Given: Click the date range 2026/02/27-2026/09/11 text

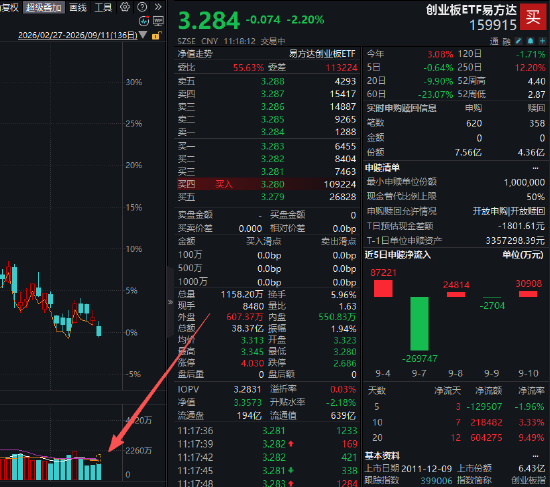Looking at the screenshot, I should coord(78,35).
